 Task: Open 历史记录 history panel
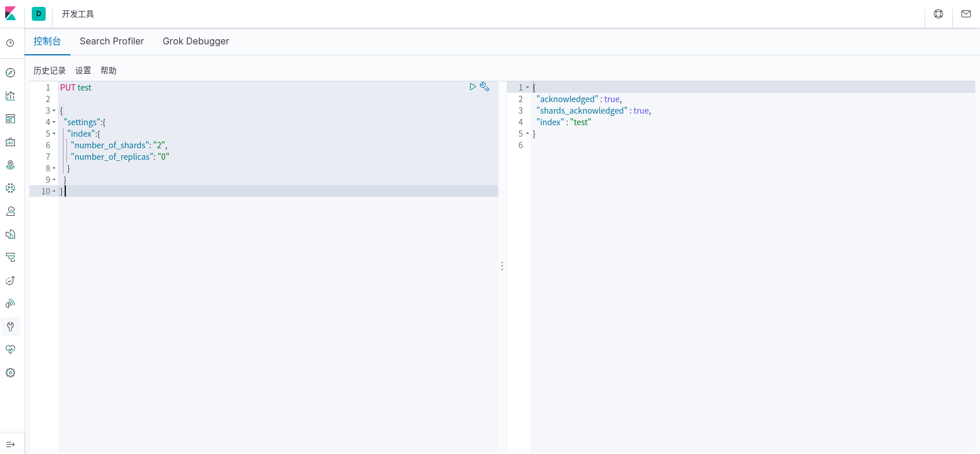pyautogui.click(x=50, y=70)
